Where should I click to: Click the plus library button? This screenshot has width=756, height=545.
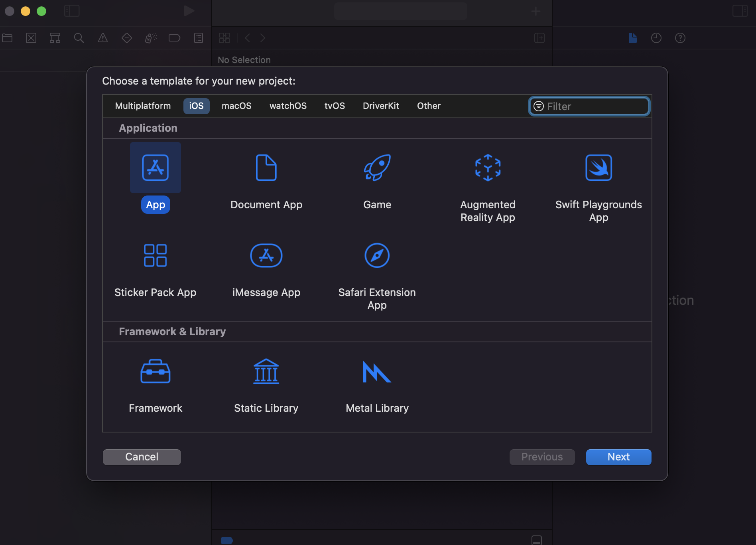pyautogui.click(x=536, y=11)
